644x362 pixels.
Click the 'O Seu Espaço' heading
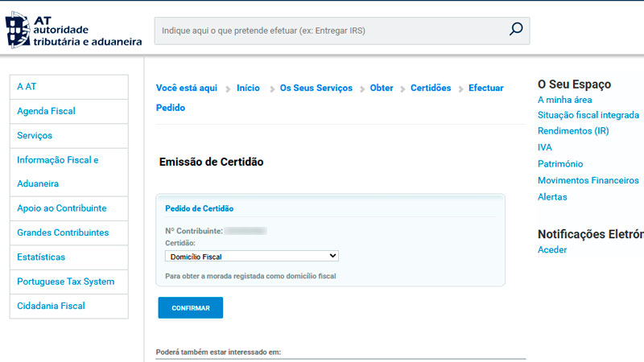pyautogui.click(x=574, y=84)
